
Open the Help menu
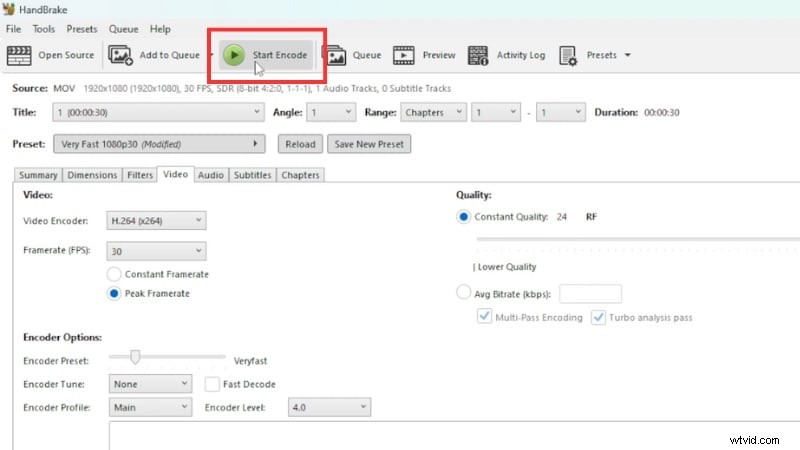coord(160,29)
